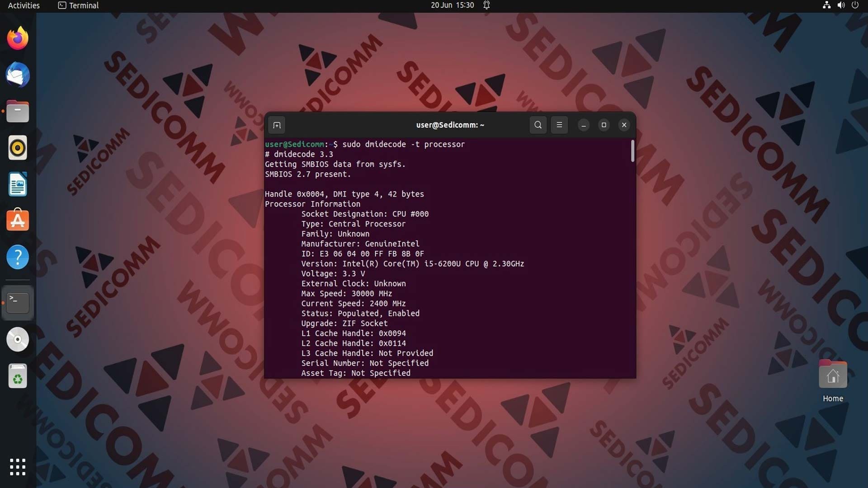The image size is (868, 488).
Task: Click the 'Family: Unknown' line
Action: click(x=335, y=234)
